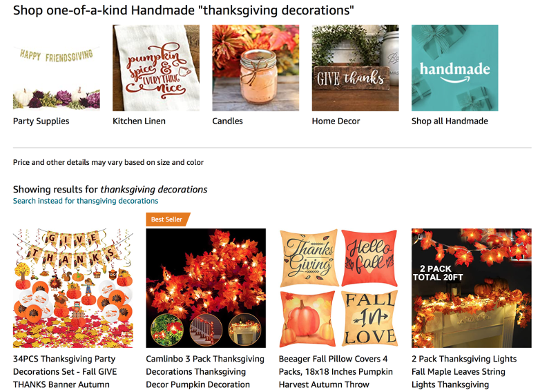
Task: Open the Happy Friendsgiving banner image
Action: 57,68
